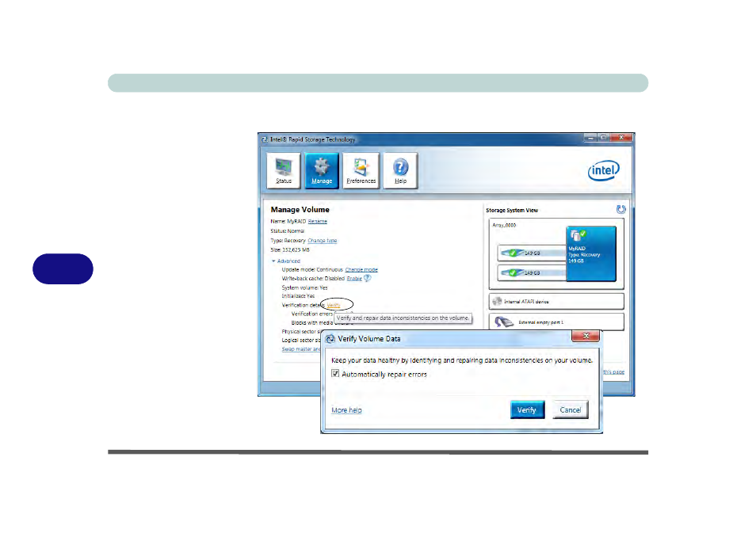Collapse the Advanced section
This screenshot has width=756, height=533.
pos(286,261)
